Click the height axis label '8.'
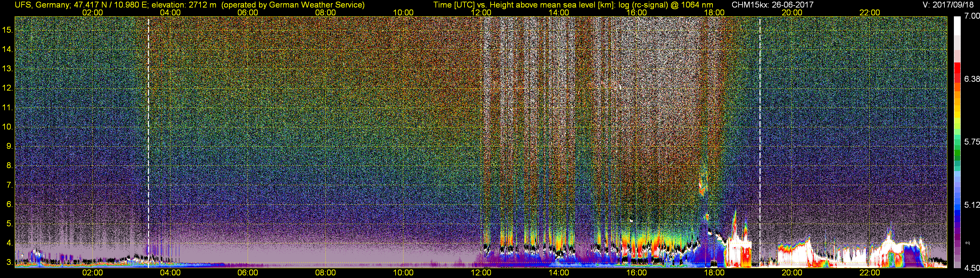This screenshot has height=278, width=980. pyautogui.click(x=9, y=166)
